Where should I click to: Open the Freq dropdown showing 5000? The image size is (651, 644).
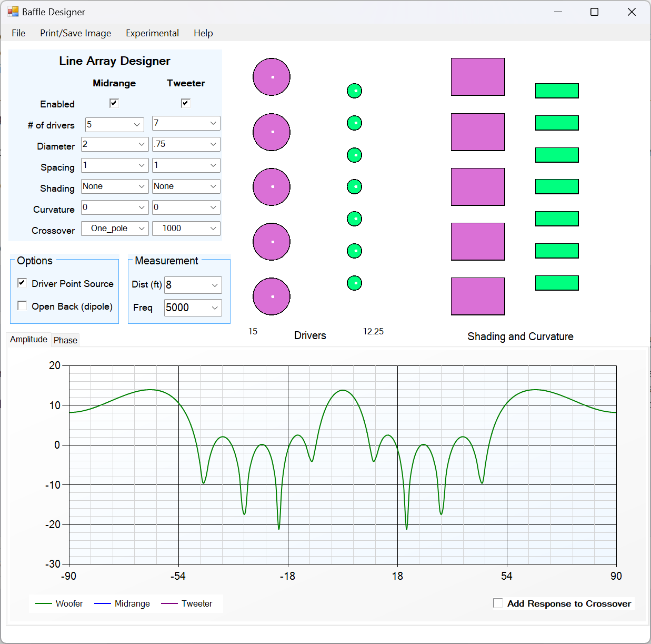[193, 308]
